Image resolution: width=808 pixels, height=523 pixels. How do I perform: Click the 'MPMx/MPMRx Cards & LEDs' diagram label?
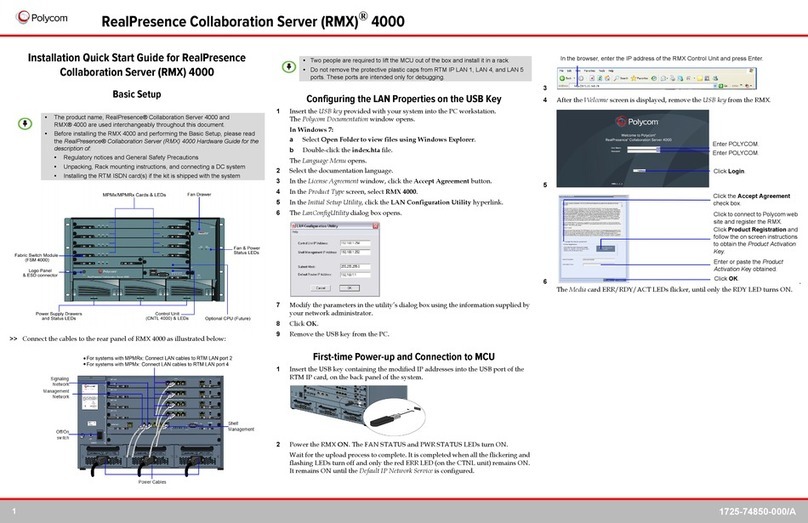click(134, 195)
